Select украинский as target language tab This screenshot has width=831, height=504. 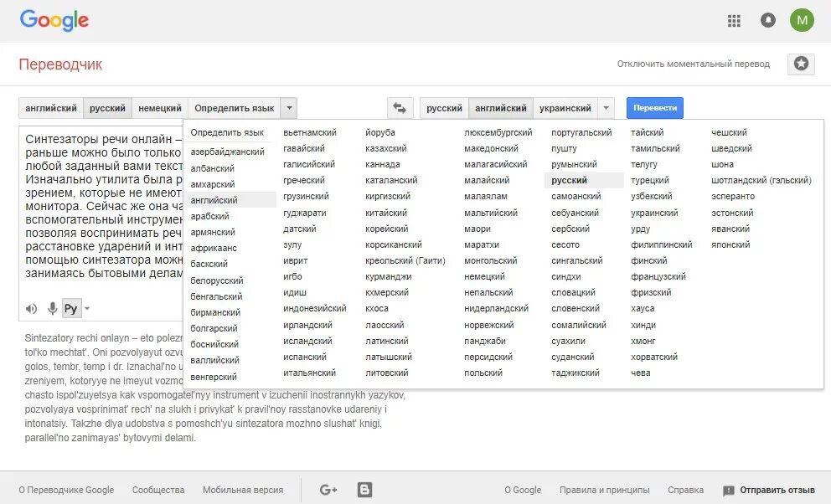tap(565, 108)
